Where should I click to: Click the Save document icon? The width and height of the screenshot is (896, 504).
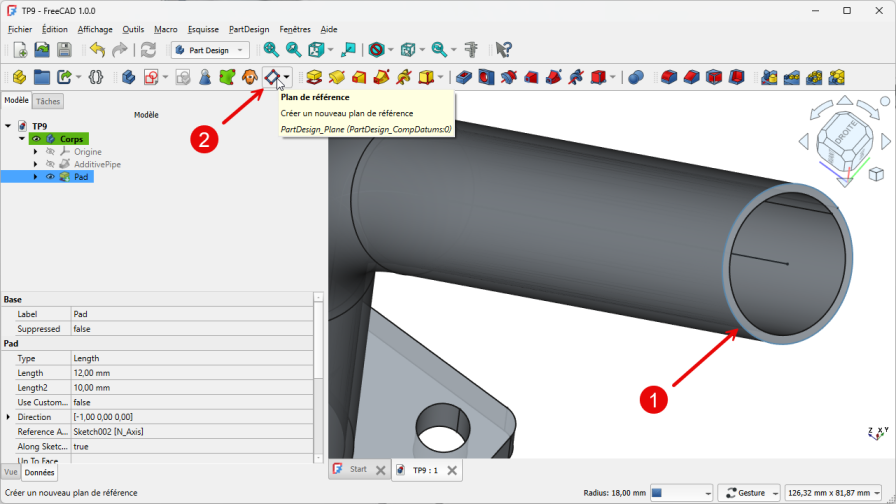pyautogui.click(x=64, y=49)
